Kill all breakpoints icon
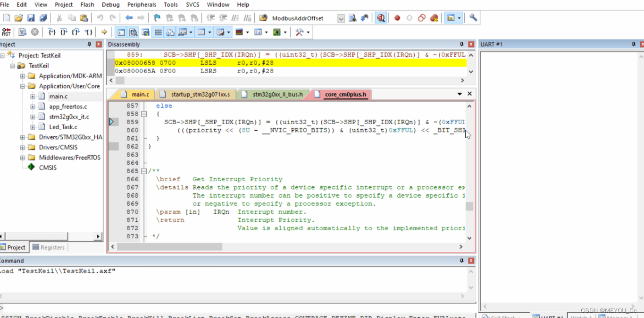This screenshot has height=318, width=644. click(434, 18)
